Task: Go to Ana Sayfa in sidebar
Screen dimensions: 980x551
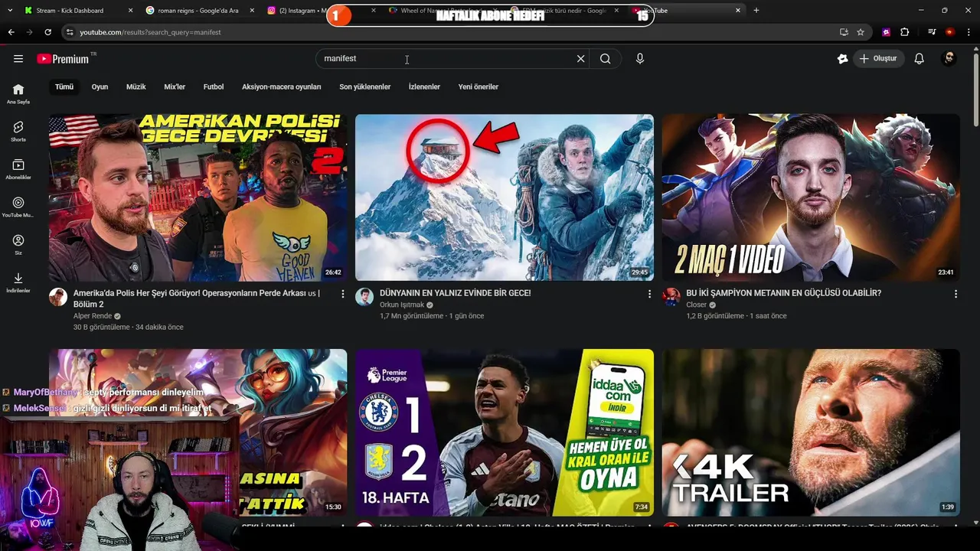Action: tap(18, 94)
